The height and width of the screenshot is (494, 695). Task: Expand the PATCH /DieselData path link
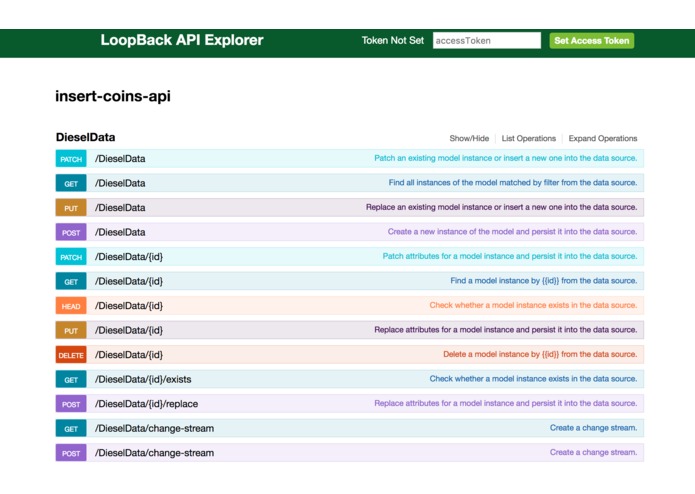[x=120, y=159]
